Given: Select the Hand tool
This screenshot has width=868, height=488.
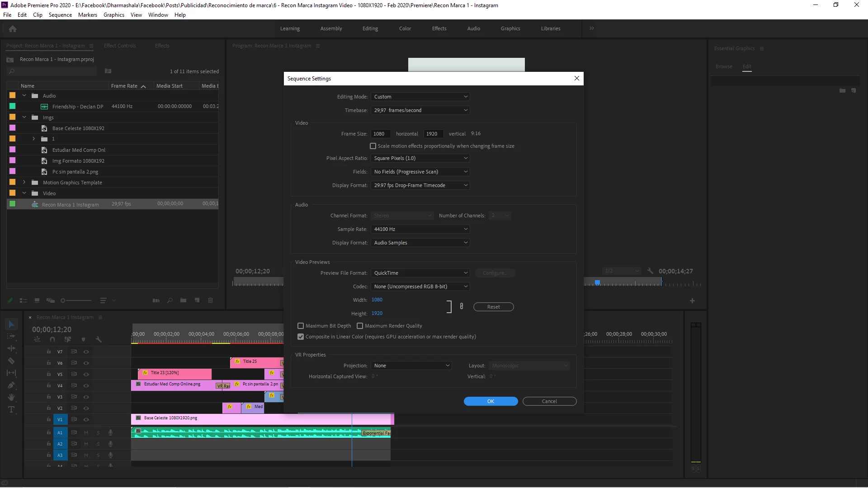Looking at the screenshot, I should click(x=11, y=397).
